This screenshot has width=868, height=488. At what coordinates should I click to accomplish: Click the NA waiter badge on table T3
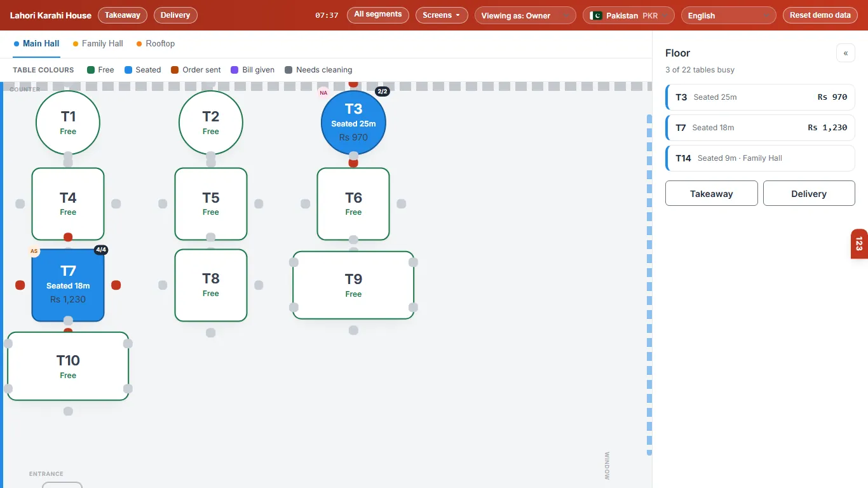323,93
